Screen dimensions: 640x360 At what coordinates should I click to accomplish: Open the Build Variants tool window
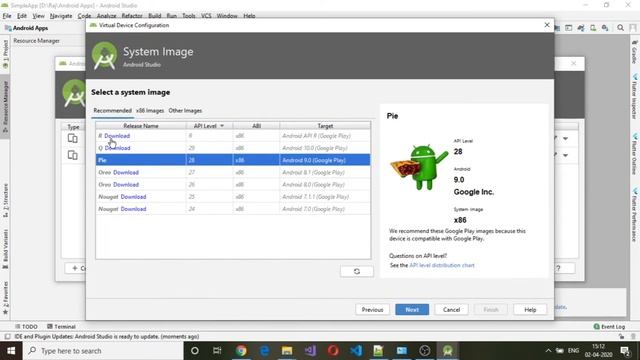click(x=5, y=249)
